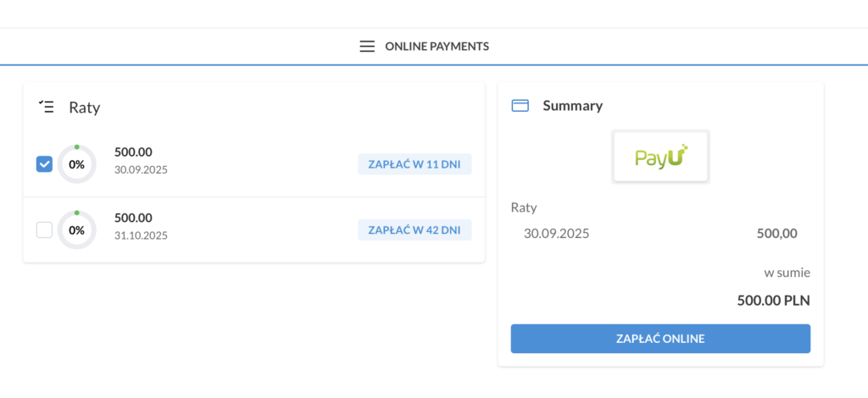Click the 30.09.2025 date in the Summary
Screen dimensions: 868x398
(x=557, y=233)
